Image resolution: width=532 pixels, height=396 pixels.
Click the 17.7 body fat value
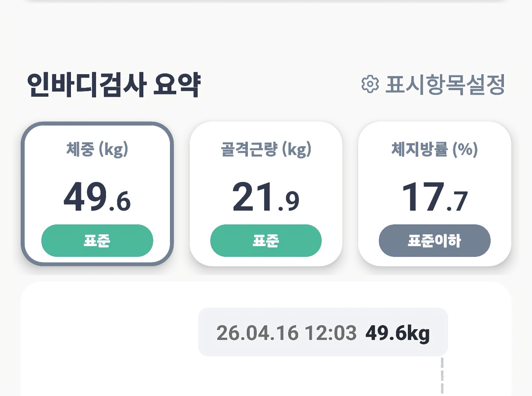pos(434,197)
